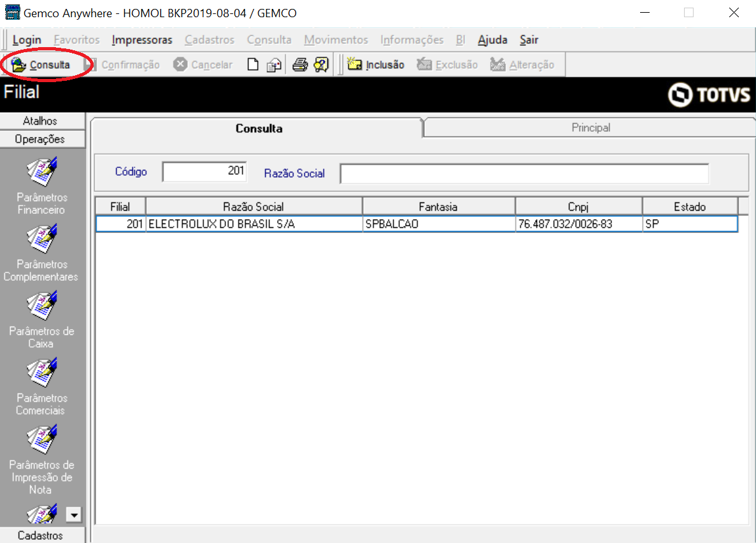Viewport: 756px width, 543px height.
Task: Switch to the Principal tab
Action: point(590,128)
